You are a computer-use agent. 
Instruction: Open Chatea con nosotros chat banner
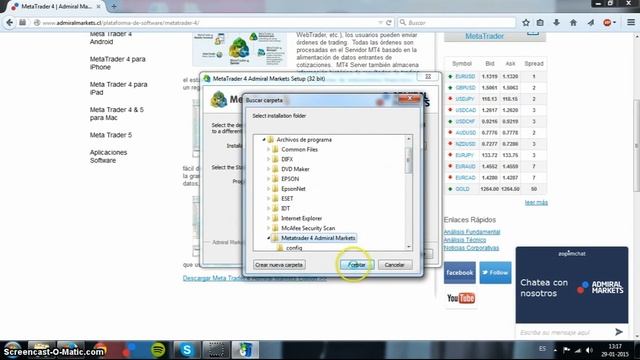point(572,285)
